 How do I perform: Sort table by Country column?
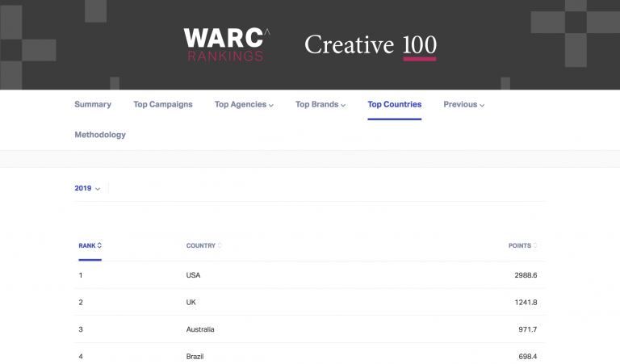pyautogui.click(x=203, y=245)
